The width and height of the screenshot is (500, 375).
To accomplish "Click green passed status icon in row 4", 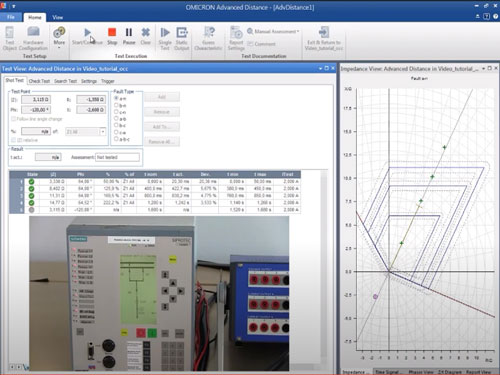I will pyautogui.click(x=31, y=203).
